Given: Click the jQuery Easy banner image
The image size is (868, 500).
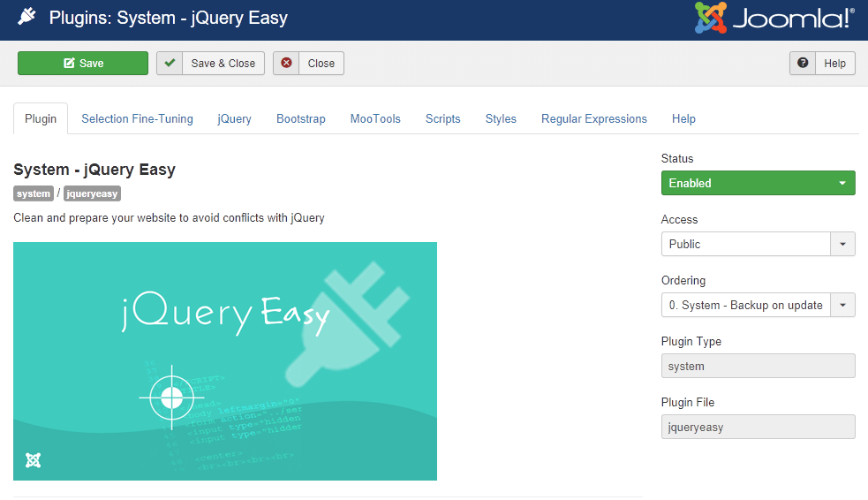Looking at the screenshot, I should 225,361.
